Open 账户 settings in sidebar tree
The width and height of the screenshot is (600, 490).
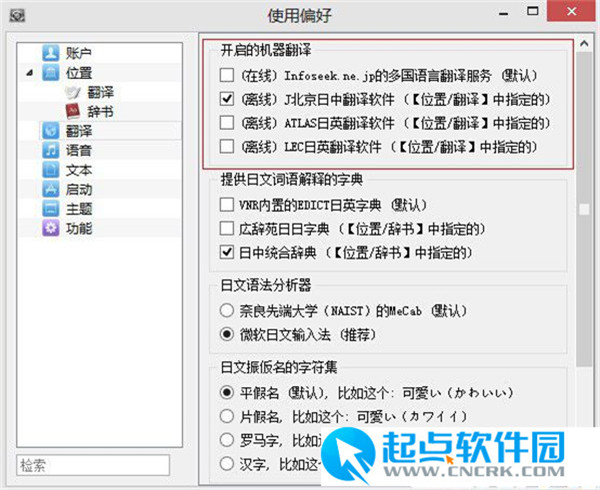(x=78, y=53)
